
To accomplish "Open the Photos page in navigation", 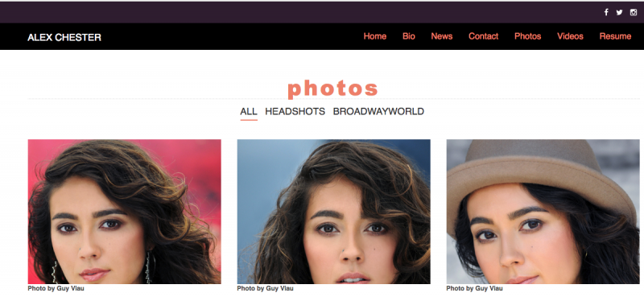I will pyautogui.click(x=527, y=36).
